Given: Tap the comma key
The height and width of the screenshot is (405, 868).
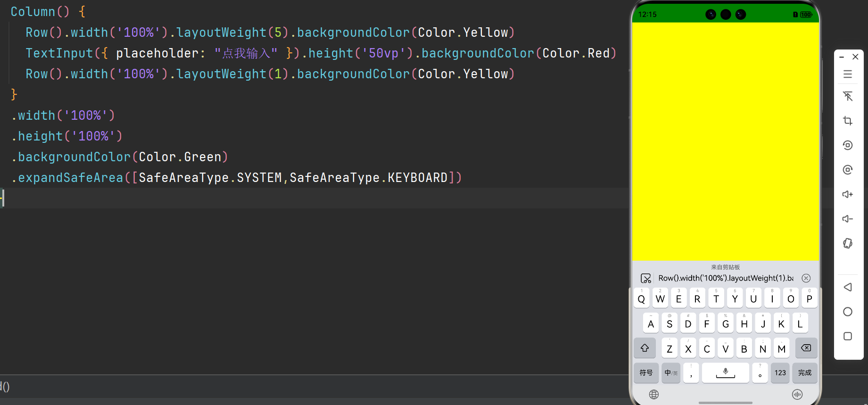Looking at the screenshot, I should point(691,373).
